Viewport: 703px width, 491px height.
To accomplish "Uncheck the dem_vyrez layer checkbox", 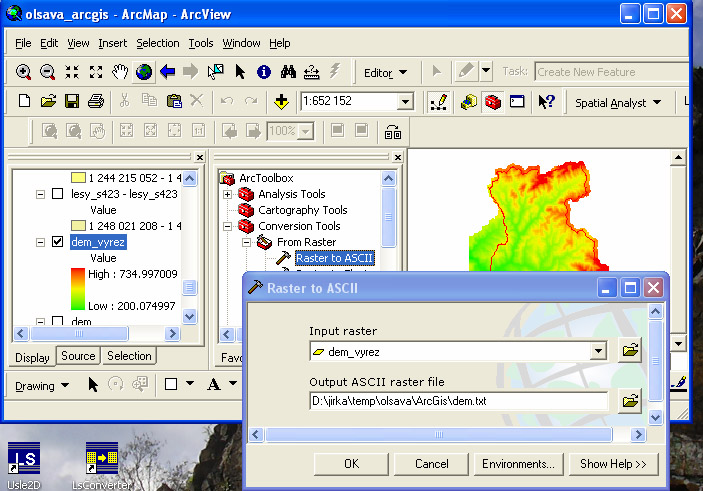I will [x=57, y=242].
